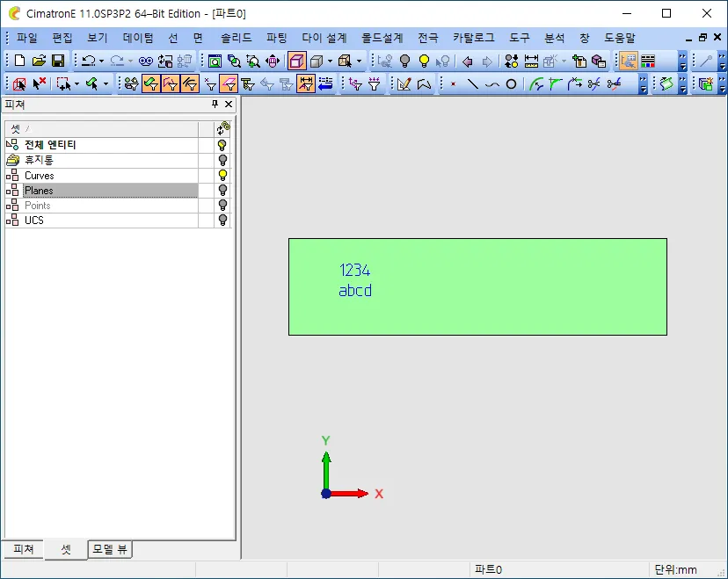This screenshot has height=579, width=728.
Task: Open a file using folder icon
Action: tap(39, 61)
